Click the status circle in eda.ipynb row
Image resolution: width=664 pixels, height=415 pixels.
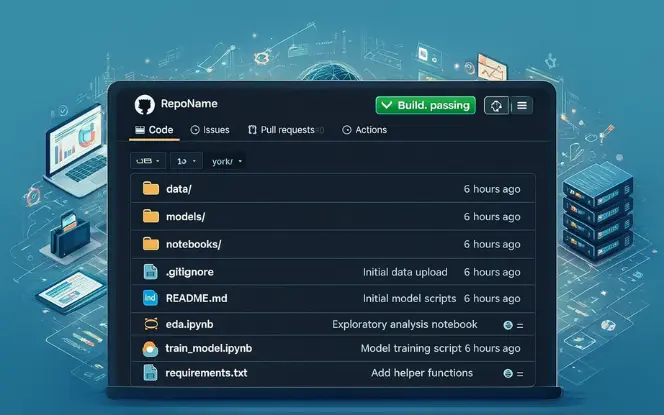point(508,325)
